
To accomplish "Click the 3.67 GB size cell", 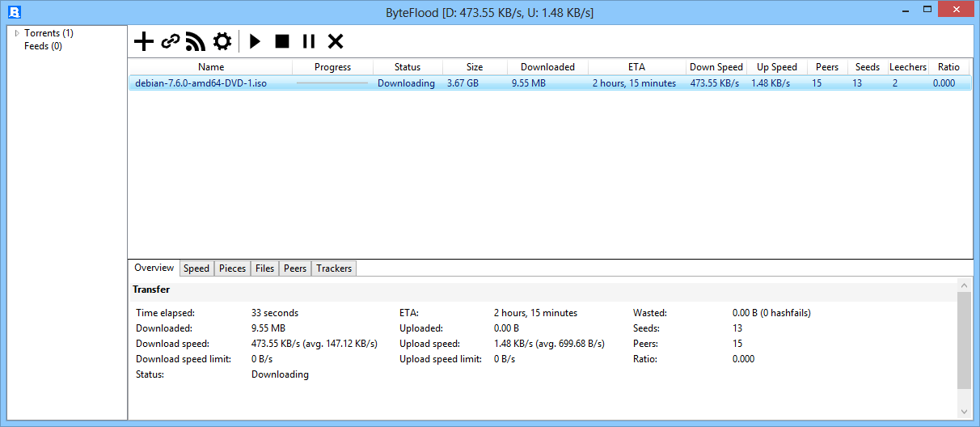I will [463, 83].
